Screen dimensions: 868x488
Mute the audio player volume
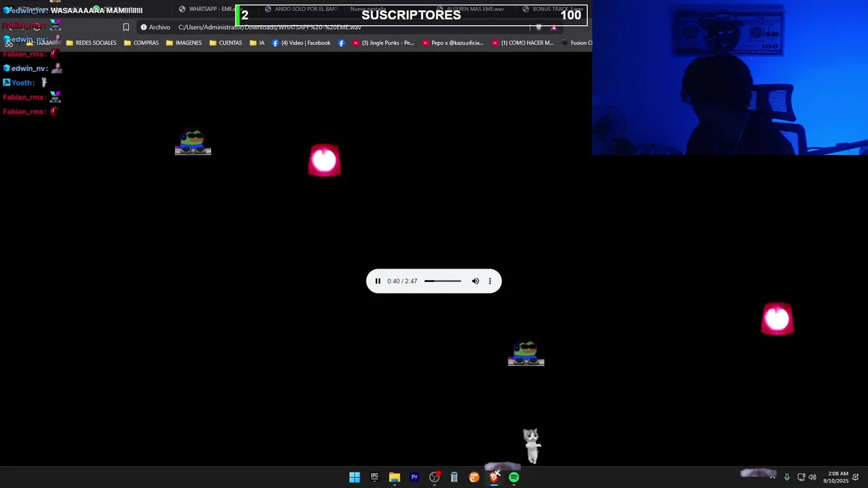475,281
